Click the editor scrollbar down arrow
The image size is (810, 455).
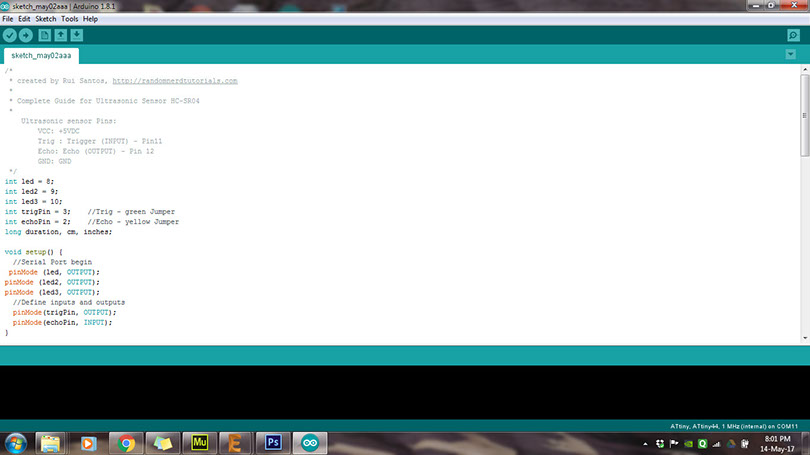(805, 339)
